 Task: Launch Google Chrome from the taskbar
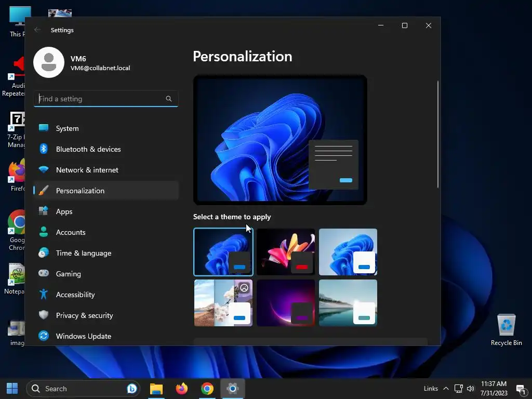[x=207, y=389]
